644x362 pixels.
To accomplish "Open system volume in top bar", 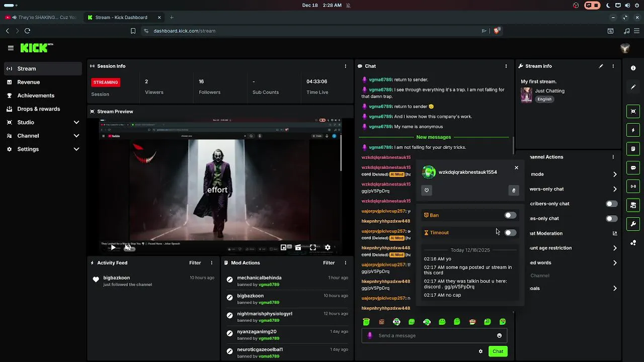I will tap(627, 5).
